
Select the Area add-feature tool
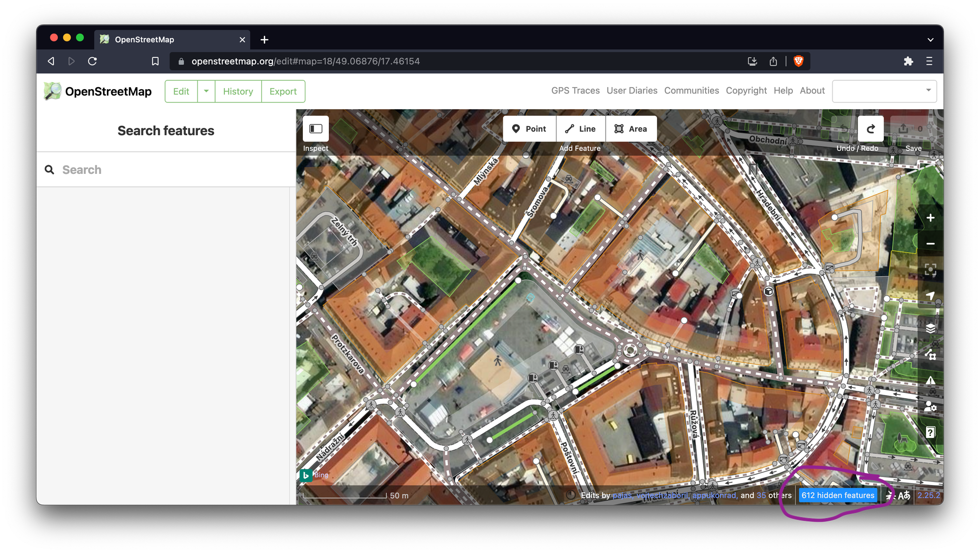pyautogui.click(x=631, y=129)
